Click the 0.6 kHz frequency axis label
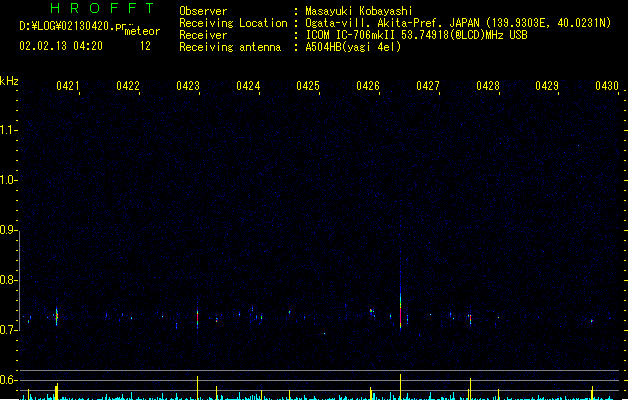Viewport: 629px width, 400px height. (x=7, y=380)
